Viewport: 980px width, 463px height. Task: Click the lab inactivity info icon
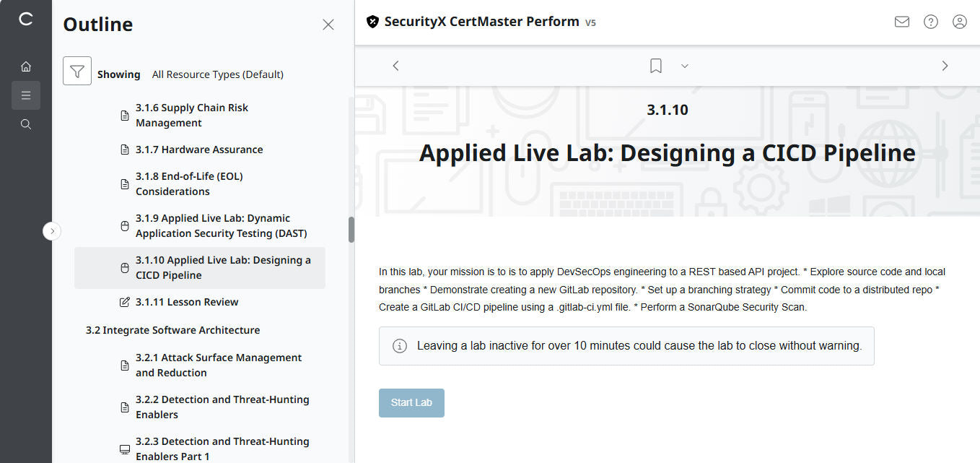(x=399, y=346)
